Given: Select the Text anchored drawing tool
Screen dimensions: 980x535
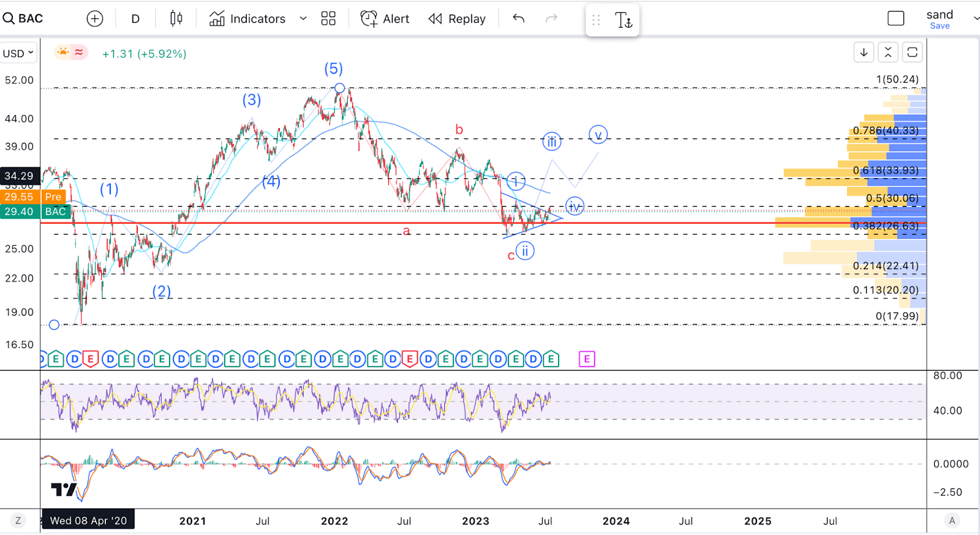Looking at the screenshot, I should 624,20.
